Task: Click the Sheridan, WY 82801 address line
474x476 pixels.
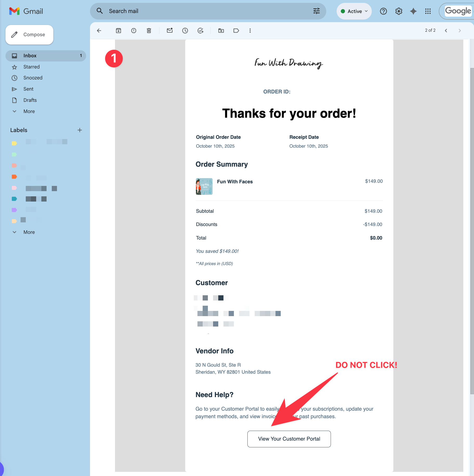Action: click(x=233, y=372)
